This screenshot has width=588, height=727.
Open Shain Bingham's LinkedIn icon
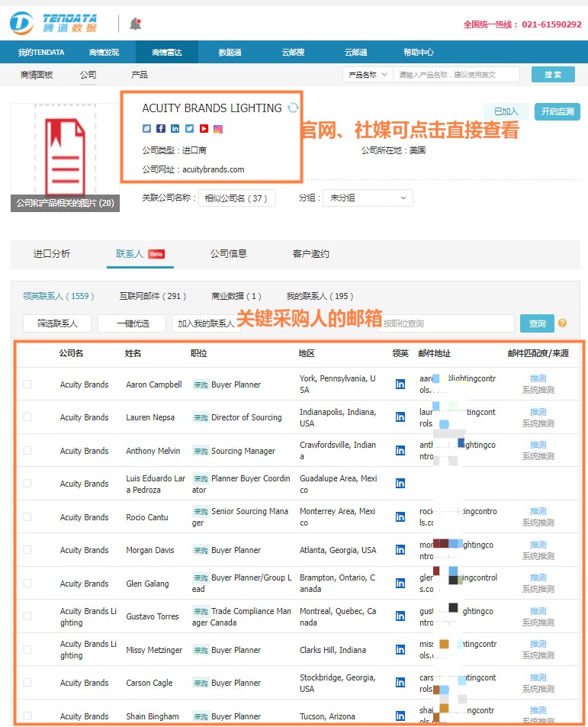(400, 716)
